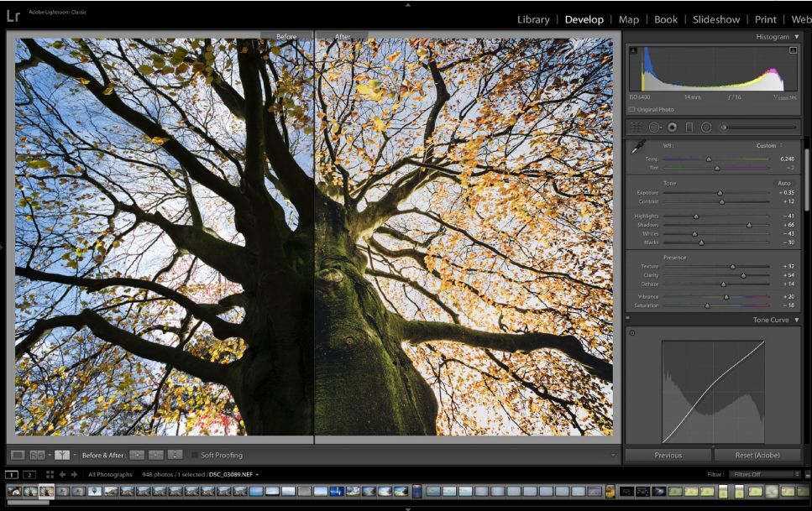Toggle highlight clipping indicator in histogram
The height and width of the screenshot is (511, 812).
(792, 50)
